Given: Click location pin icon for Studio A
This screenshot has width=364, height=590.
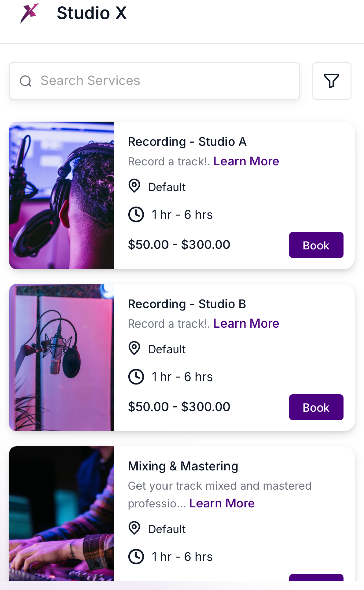Looking at the screenshot, I should [134, 186].
